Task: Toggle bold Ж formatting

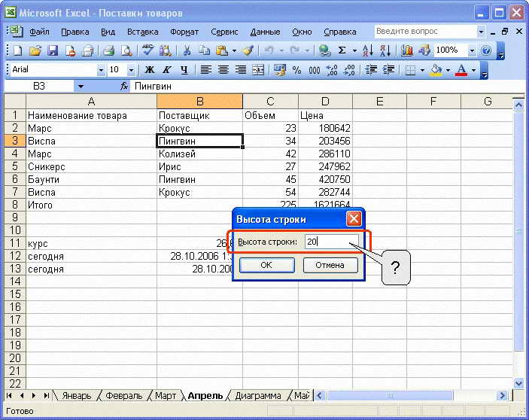Action: pos(150,70)
